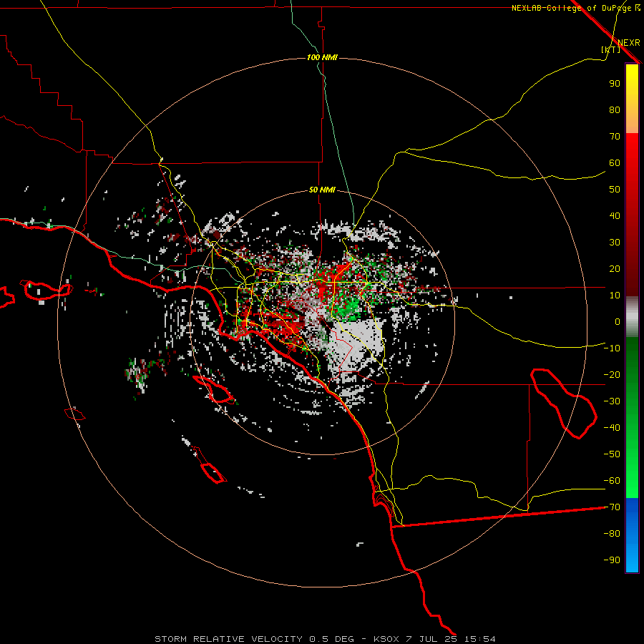Click the [KT] units label
This screenshot has width=644, height=644.
coord(611,49)
